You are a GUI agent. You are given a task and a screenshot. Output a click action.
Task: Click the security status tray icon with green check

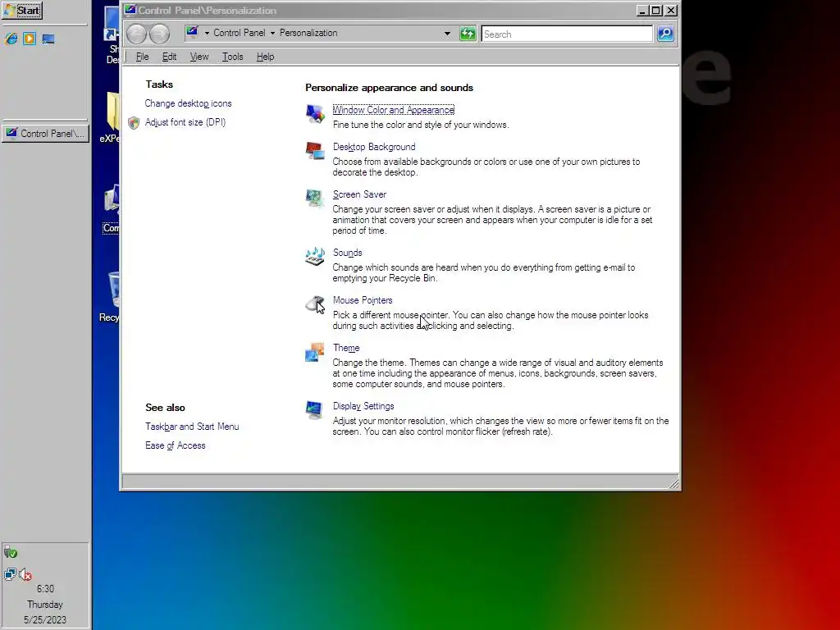pos(10,552)
